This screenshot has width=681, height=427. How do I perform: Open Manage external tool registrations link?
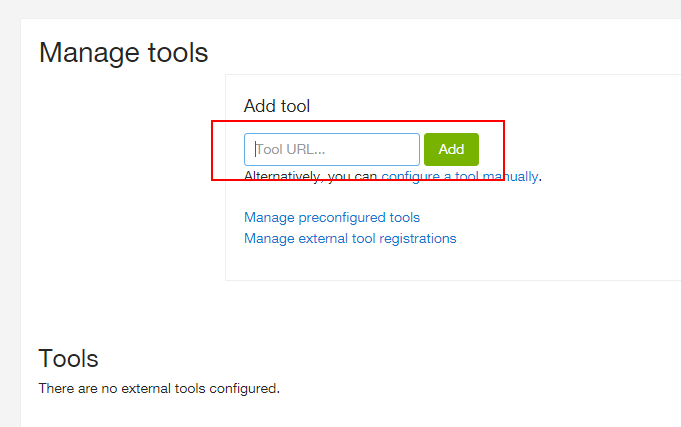coord(350,238)
